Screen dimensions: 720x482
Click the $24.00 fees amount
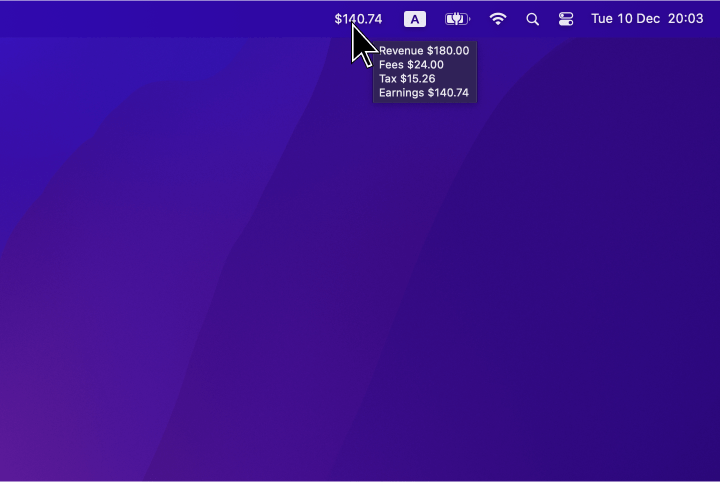[425, 65]
